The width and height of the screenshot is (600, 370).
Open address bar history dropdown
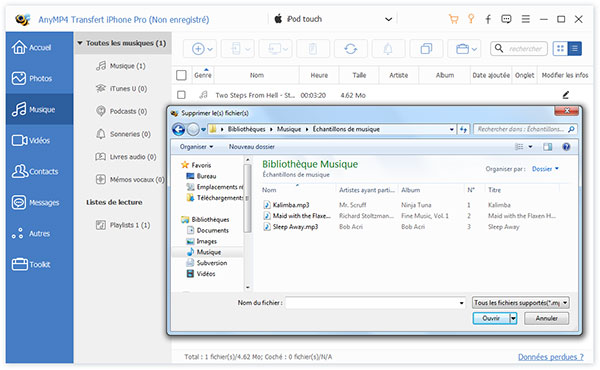(x=452, y=129)
